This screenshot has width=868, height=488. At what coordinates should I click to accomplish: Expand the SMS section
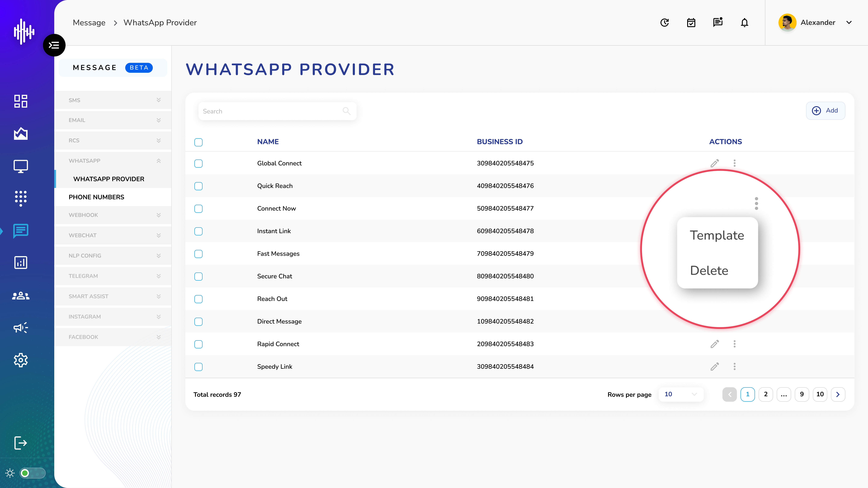click(x=113, y=100)
